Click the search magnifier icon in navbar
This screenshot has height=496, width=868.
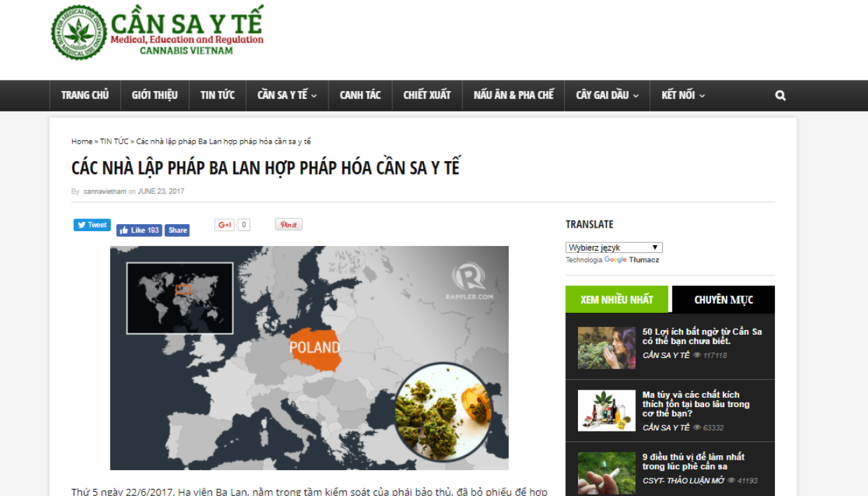tap(780, 96)
